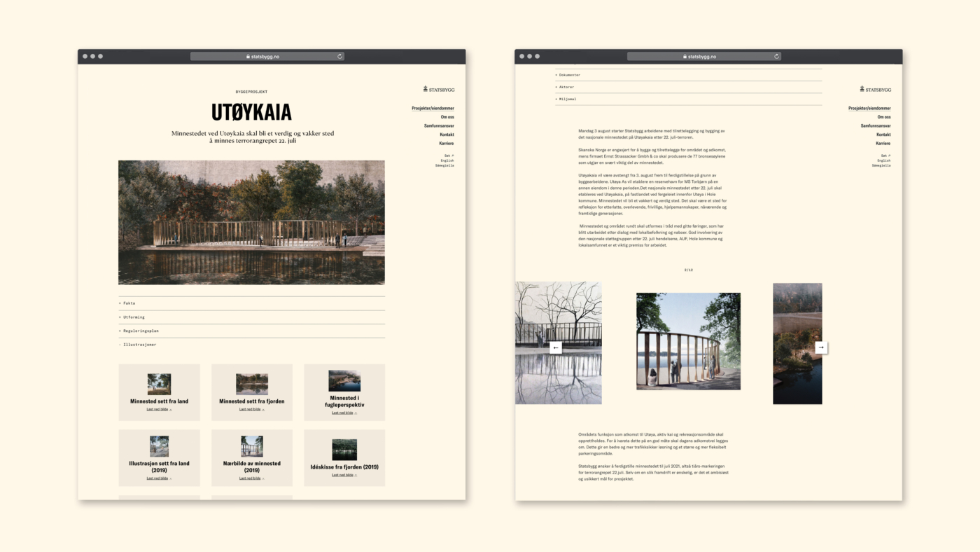The width and height of the screenshot is (980, 552).
Task: Click the large Utøykaia hero image
Action: click(251, 222)
